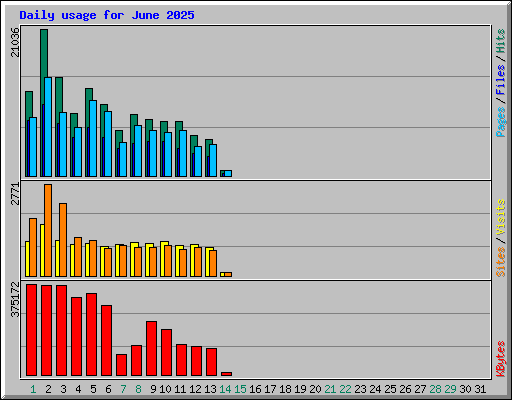Viewport: 512px width, 400px height.
Task: Click the yellow Visits bar for day 10
Action: point(162,259)
